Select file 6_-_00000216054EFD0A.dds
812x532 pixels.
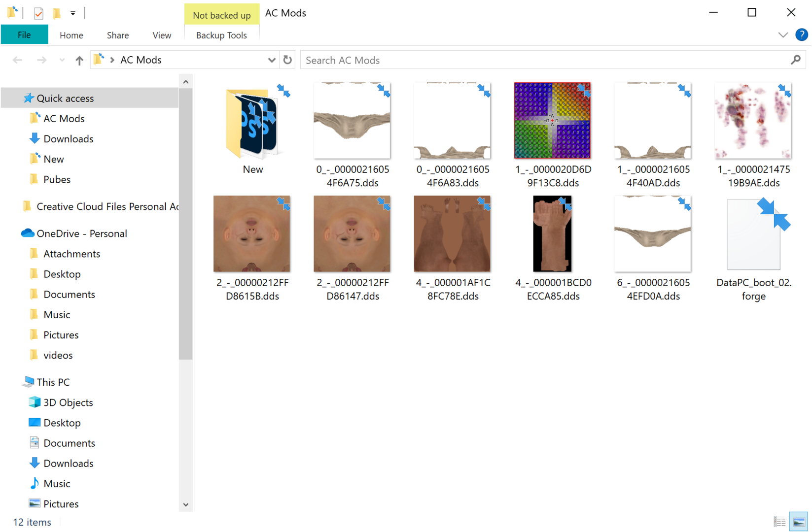click(653, 249)
